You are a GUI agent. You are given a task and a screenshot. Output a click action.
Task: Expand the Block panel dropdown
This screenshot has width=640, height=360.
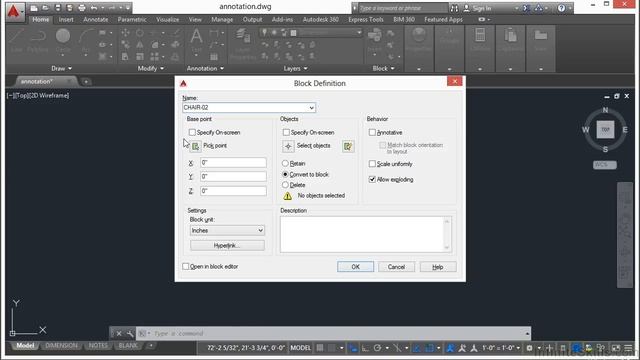383,68
